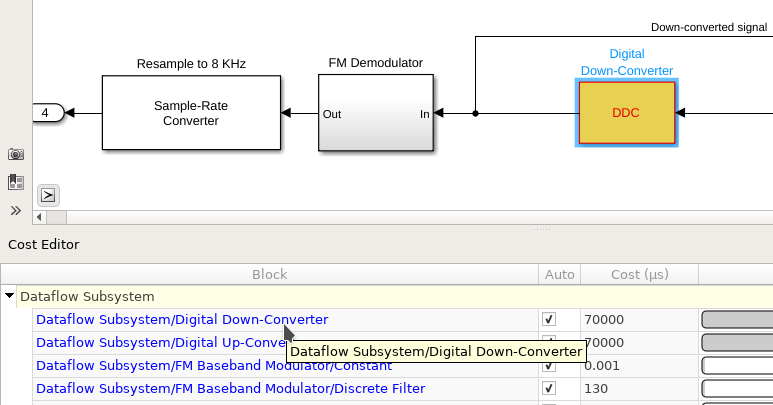Screen dimensions: 773x405
Task: Select the DDC block
Action: (627, 113)
